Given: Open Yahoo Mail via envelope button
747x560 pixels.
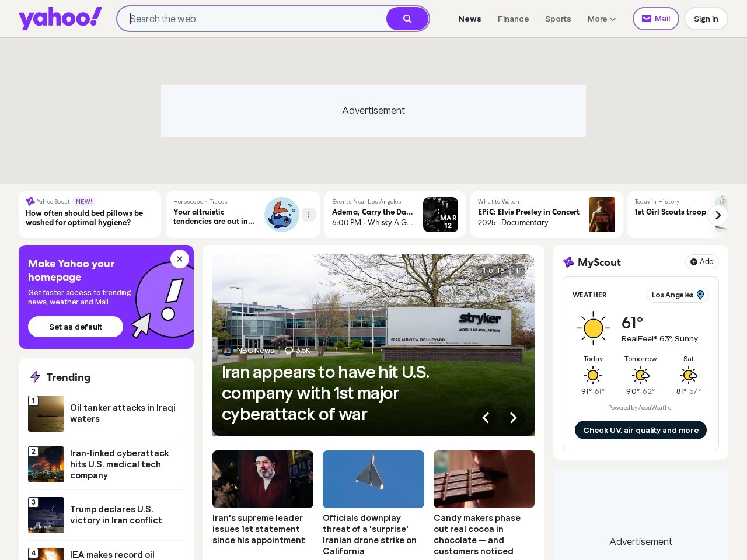Looking at the screenshot, I should 655,19.
